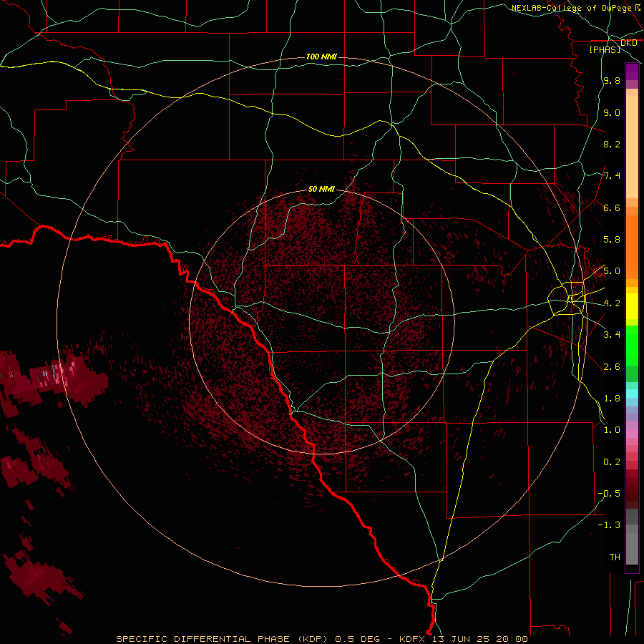
Task: Pick the purple swatch atop the color bar
Action: click(632, 72)
